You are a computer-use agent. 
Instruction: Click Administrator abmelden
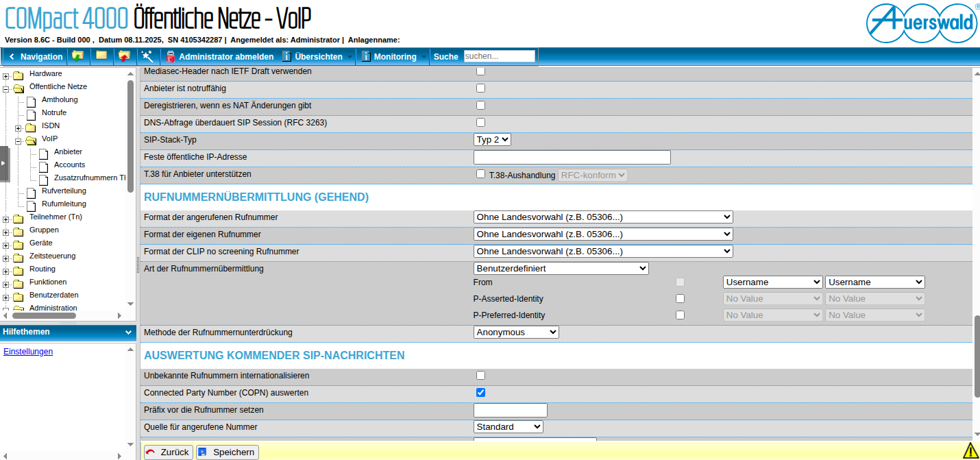[226, 56]
